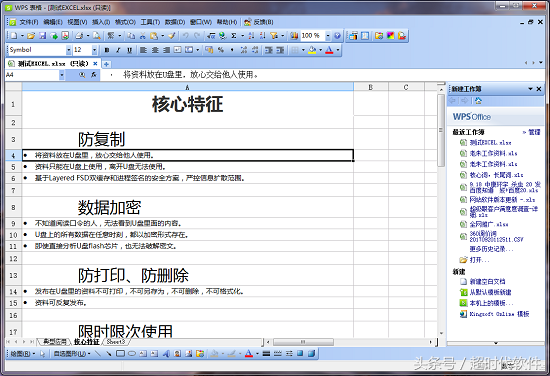Viewport: 550px width, 376px height.
Task: Insert a chart using the chart icon
Action: [294, 35]
